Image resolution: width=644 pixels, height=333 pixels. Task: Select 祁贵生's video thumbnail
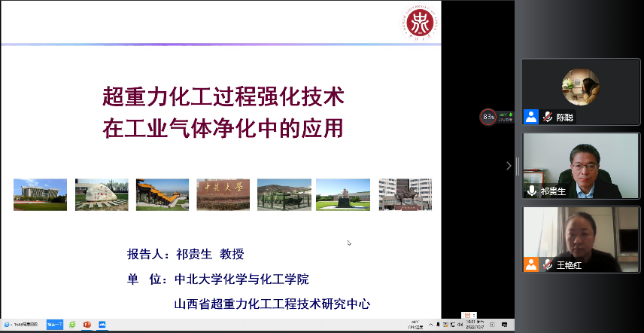580,166
